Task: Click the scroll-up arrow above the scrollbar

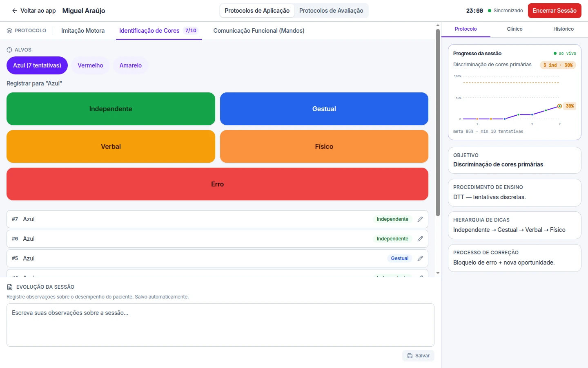Action: pos(438,25)
